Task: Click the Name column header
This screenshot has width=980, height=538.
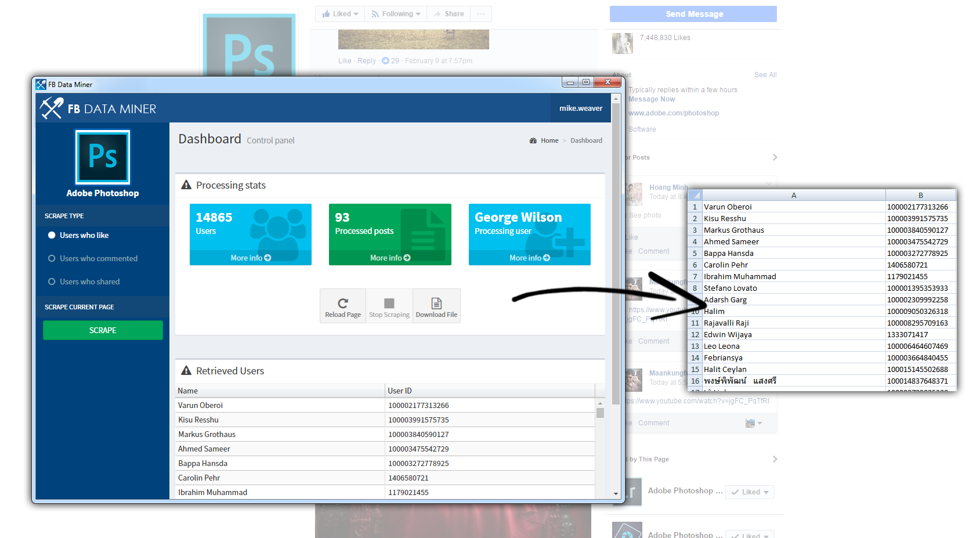Action: click(x=280, y=391)
